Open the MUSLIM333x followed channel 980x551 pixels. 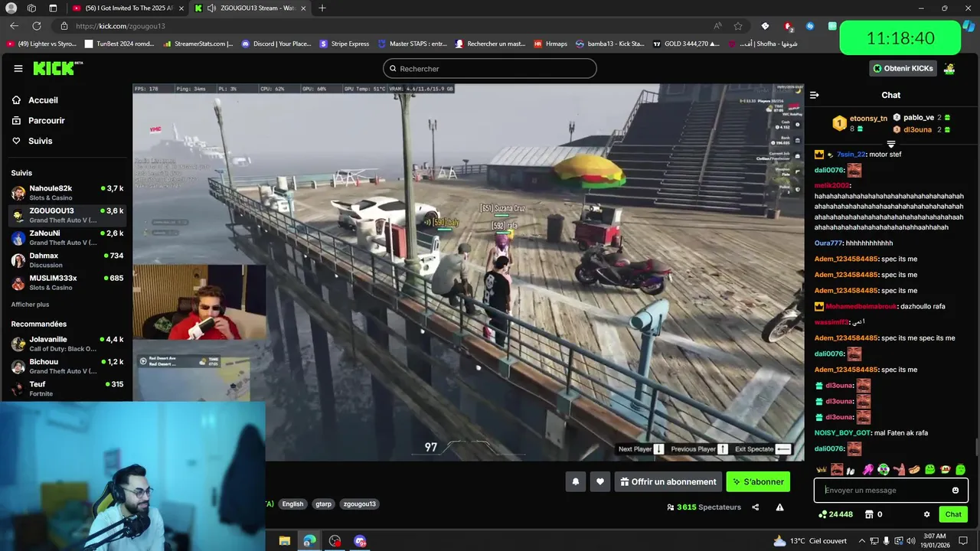[67, 282]
